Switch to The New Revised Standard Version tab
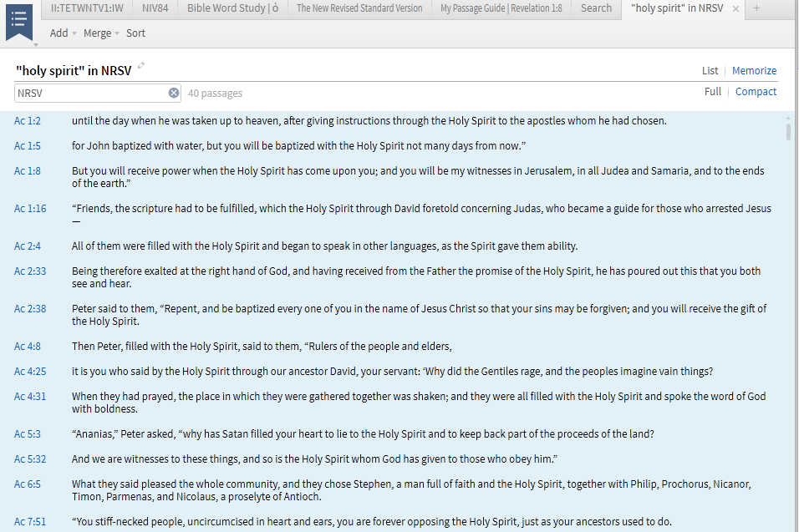The image size is (799, 532). (359, 8)
